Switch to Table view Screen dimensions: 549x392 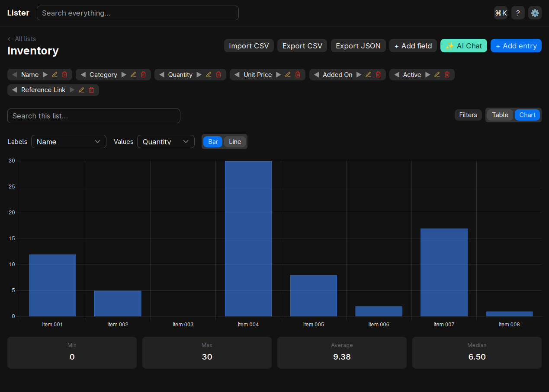pyautogui.click(x=500, y=115)
